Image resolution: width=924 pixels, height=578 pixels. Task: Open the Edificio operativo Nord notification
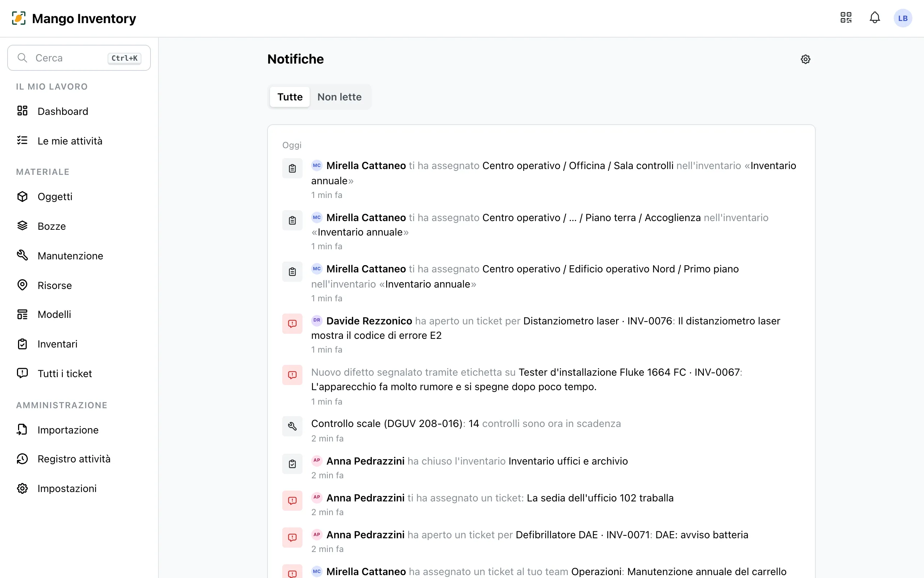click(541, 283)
